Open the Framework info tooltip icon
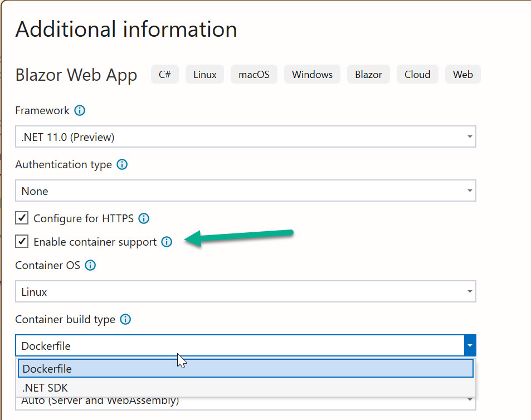The height and width of the screenshot is (420, 531). [80, 110]
